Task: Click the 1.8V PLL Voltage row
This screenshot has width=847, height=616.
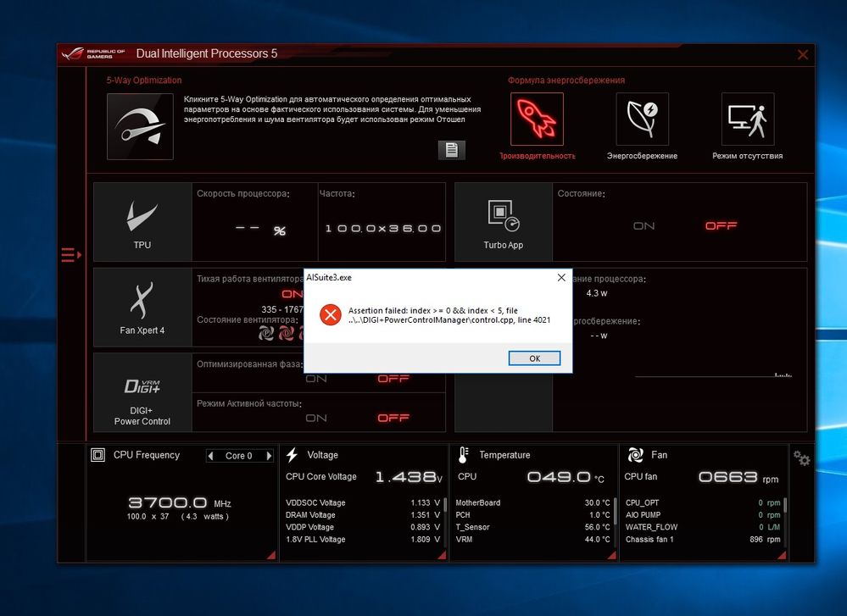Action: tap(363, 540)
